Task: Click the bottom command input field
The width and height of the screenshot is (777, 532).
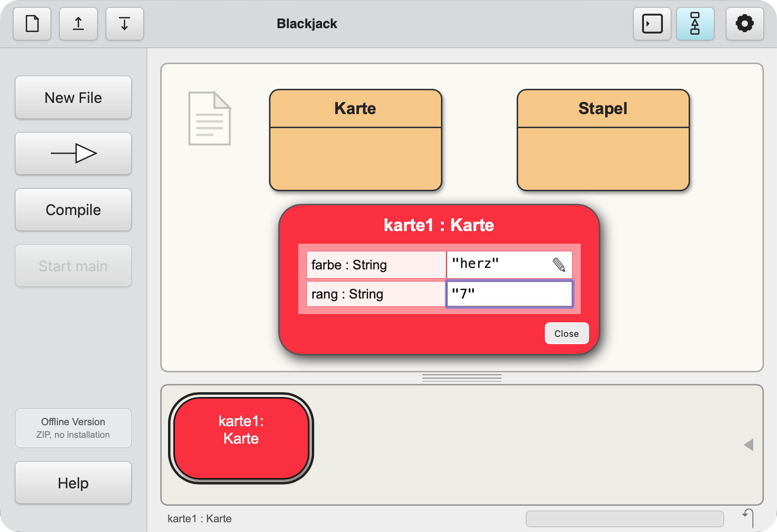Action: pyautogui.click(x=625, y=518)
